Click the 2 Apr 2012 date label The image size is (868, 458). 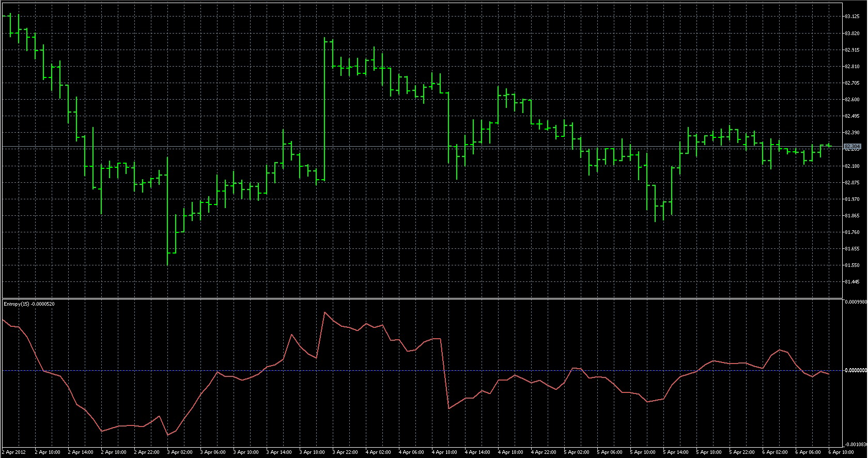point(14,452)
